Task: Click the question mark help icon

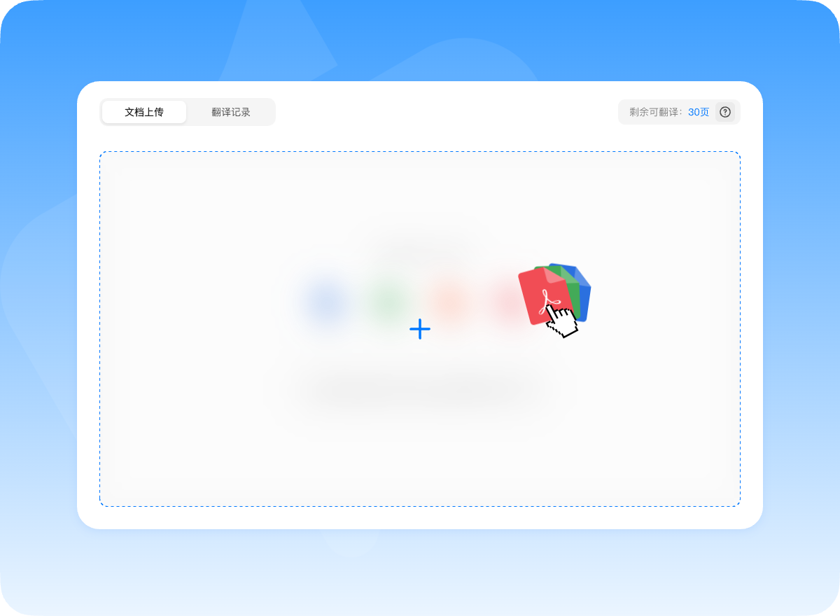Action: [x=725, y=112]
